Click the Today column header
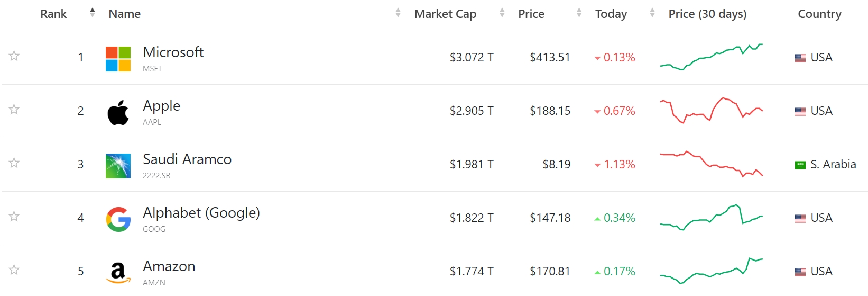Viewport: 868px width, 296px height. 611,14
